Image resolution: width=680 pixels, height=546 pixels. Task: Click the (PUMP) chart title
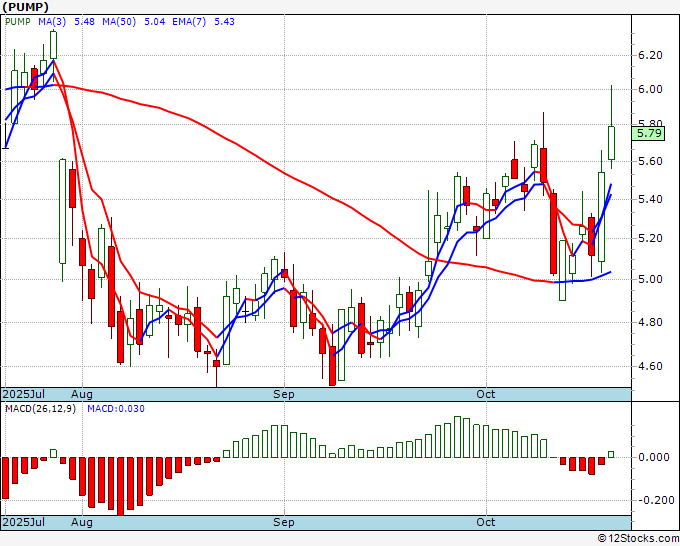(26, 7)
